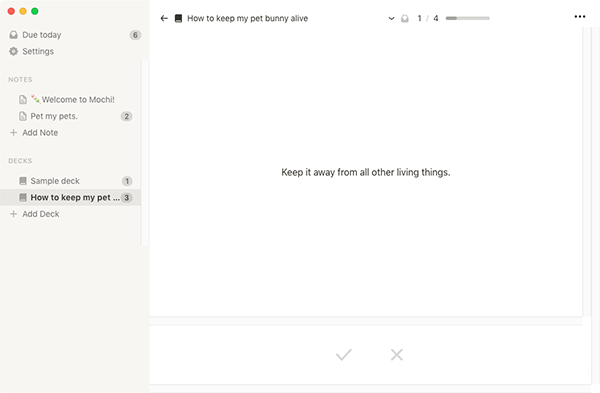The width and height of the screenshot is (600, 393).
Task: Mark card as forgotten with X
Action: point(397,355)
